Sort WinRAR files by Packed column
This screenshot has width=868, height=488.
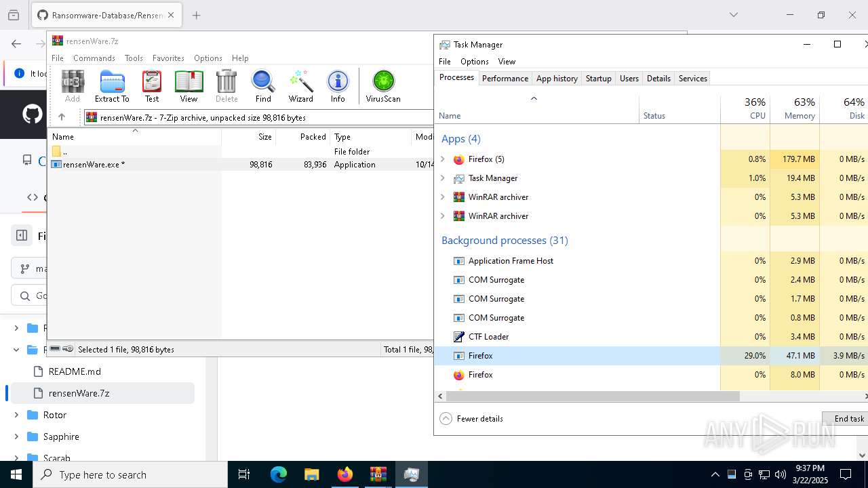tap(302, 137)
